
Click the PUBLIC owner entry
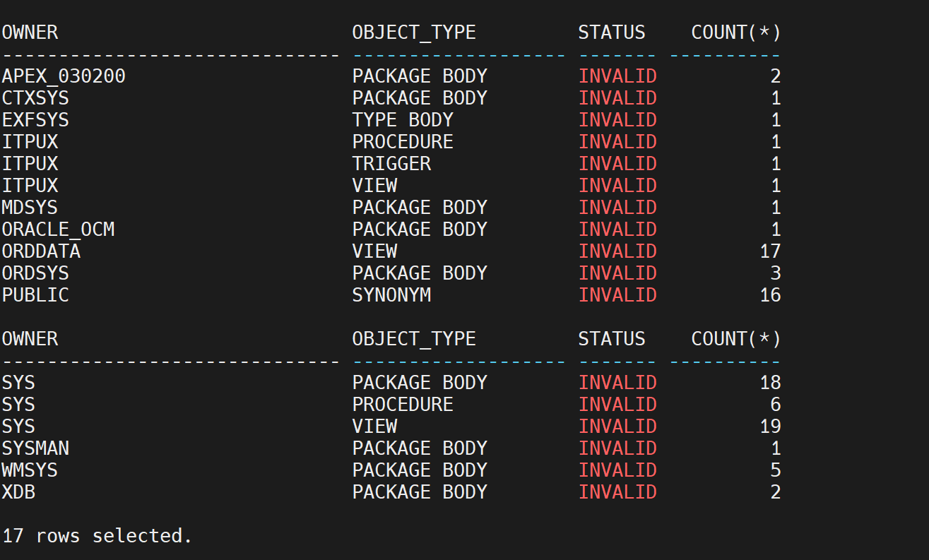[35, 294]
